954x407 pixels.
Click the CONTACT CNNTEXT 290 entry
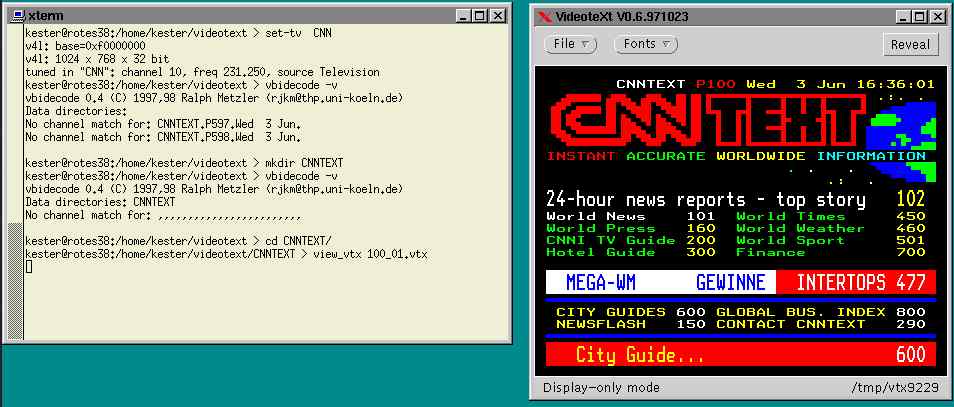pos(821,324)
